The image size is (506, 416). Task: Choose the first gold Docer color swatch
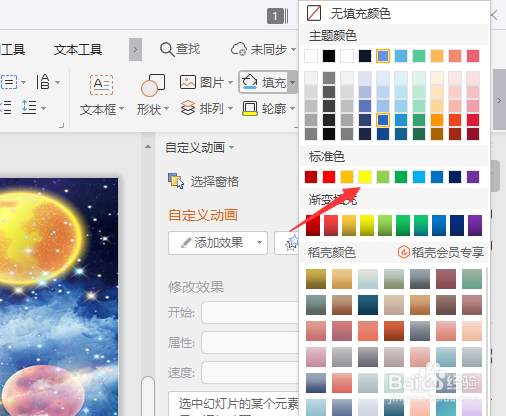[316, 279]
